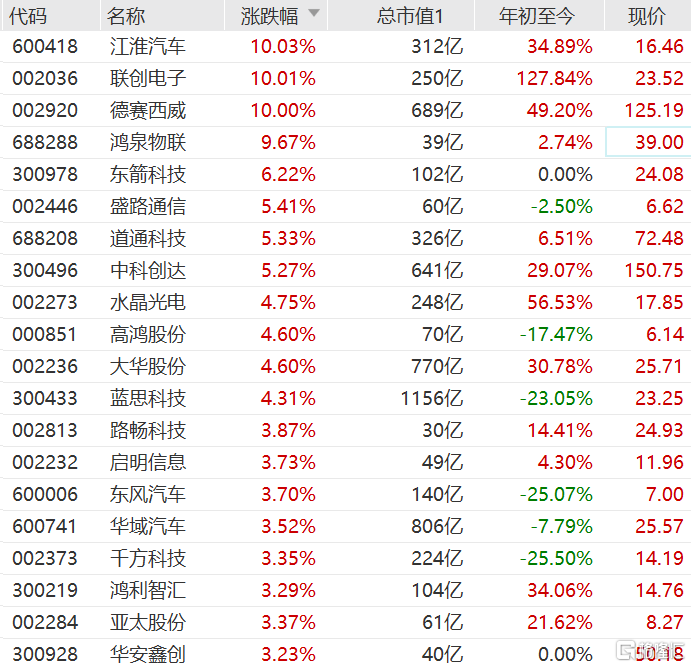Select 东风汽车 stock name

148,494
